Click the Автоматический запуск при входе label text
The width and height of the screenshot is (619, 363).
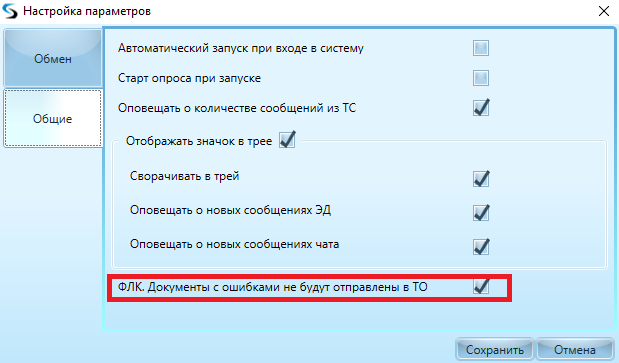[x=241, y=48]
